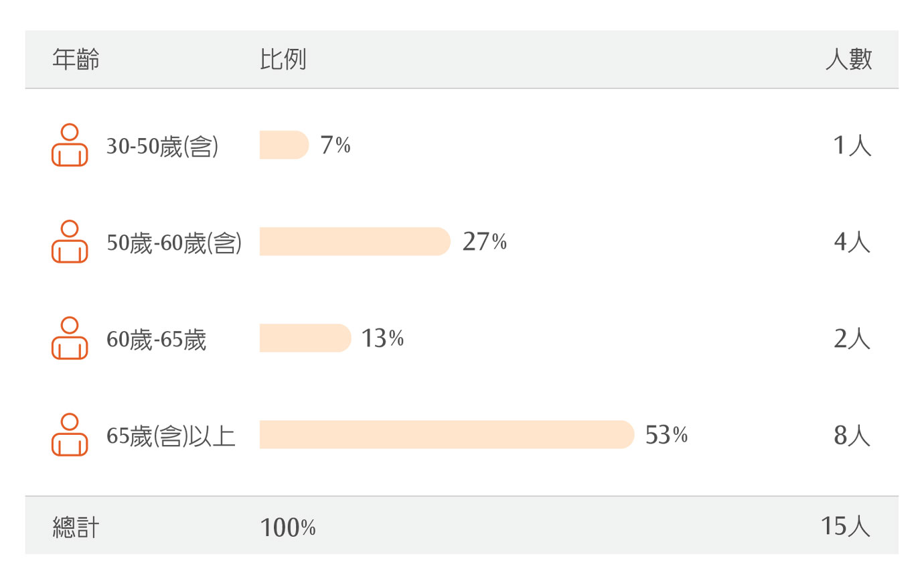Click the 8人 count value
The image size is (924, 585).
click(x=852, y=436)
